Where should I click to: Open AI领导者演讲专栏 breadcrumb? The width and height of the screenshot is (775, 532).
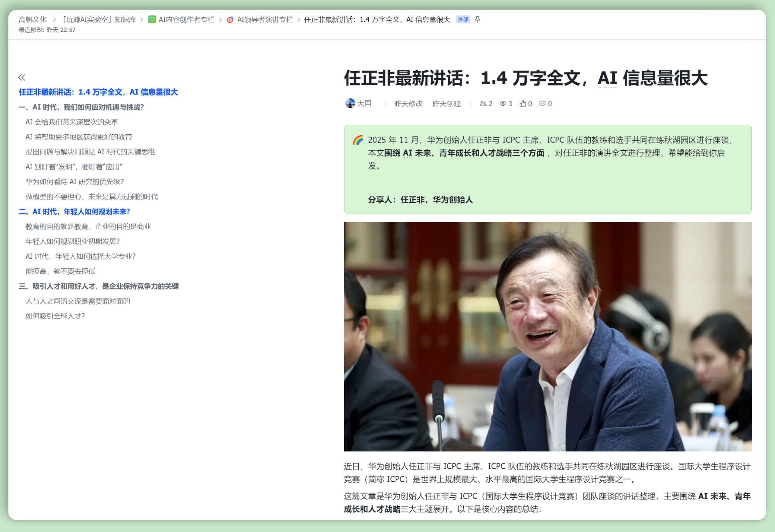tap(265, 20)
